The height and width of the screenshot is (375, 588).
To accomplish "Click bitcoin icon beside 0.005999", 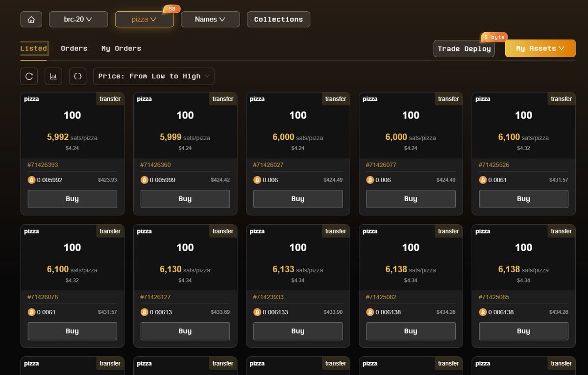I will tap(144, 180).
